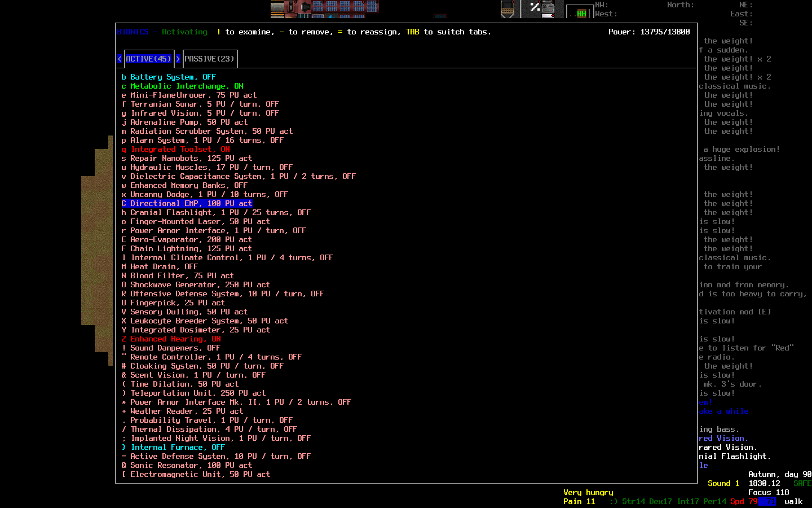The height and width of the screenshot is (508, 812).
Task: Activate Sensory Dulling bionic
Action: tap(184, 312)
